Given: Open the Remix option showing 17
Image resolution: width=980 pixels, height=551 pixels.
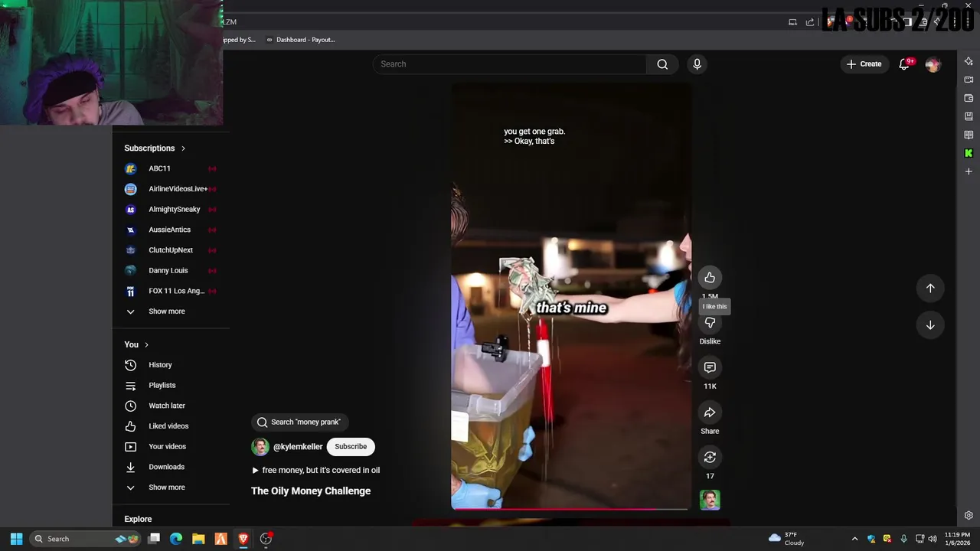Looking at the screenshot, I should 710,457.
